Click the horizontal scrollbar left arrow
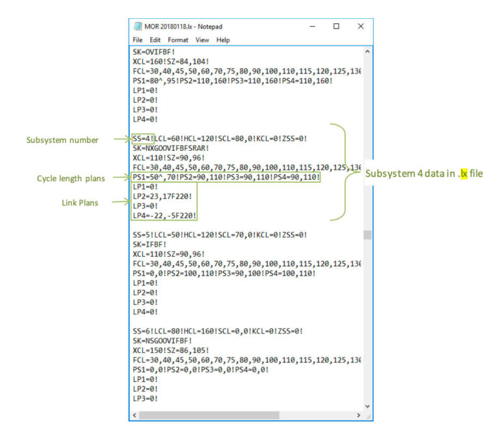Screen dimensions: 499x448 coord(134,415)
